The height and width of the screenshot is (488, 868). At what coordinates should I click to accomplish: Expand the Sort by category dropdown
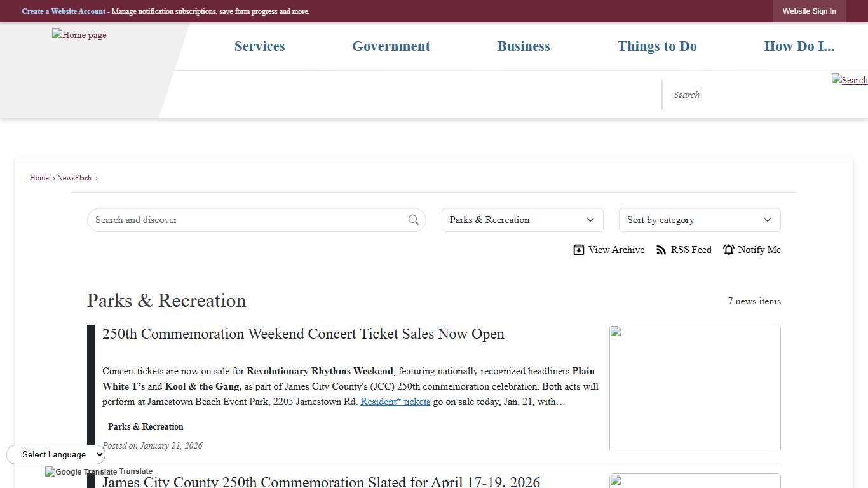[699, 220]
